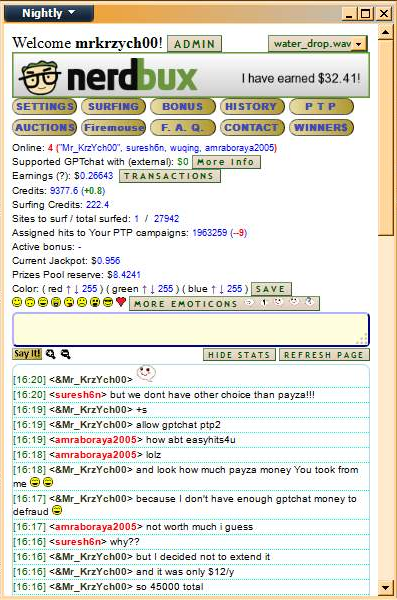Click the nerdbux mascot logo
This screenshot has width=397, height=600.
40,77
